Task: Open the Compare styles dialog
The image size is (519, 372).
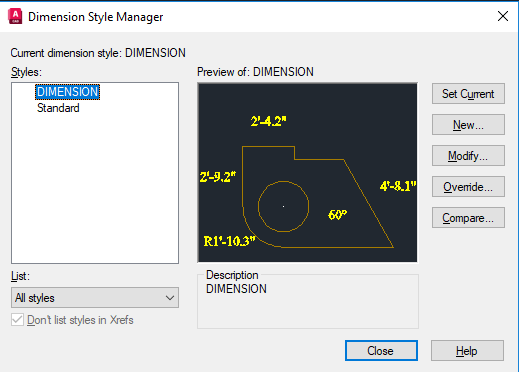Action: coord(468,218)
